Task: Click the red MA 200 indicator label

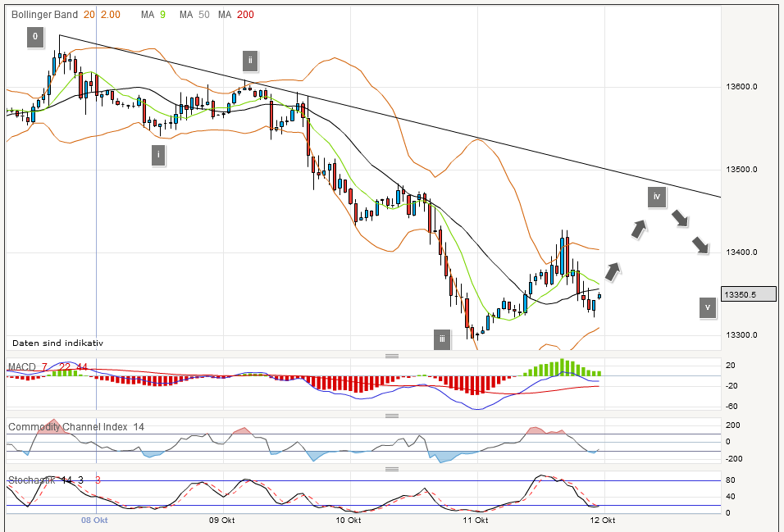Action: (236, 15)
